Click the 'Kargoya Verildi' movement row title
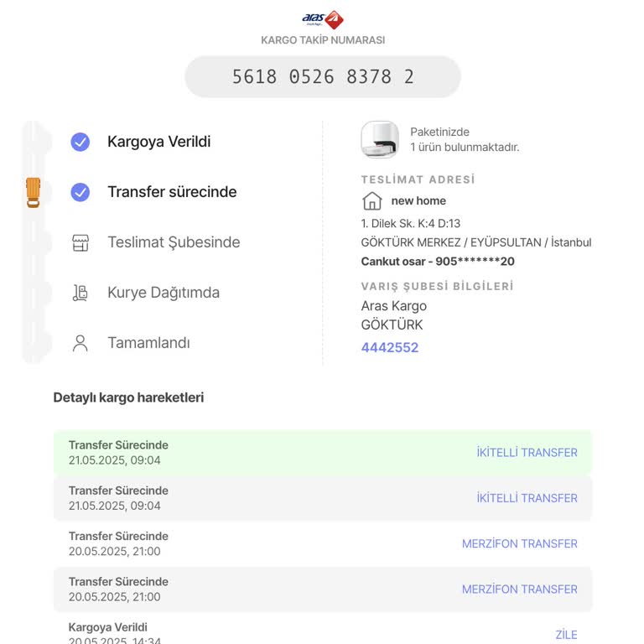644x644 pixels. [107, 627]
